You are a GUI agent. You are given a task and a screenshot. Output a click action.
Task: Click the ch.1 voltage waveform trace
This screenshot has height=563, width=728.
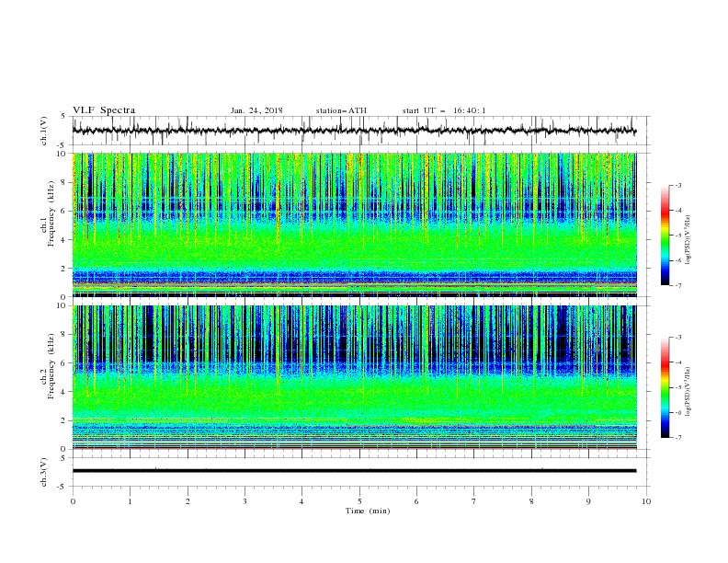354,131
